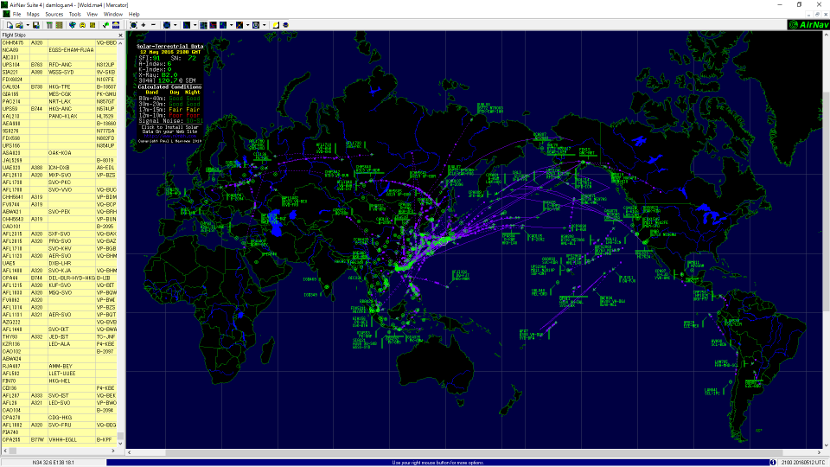Click the Open folder toolbar icon
The image size is (830, 467).
click(x=20, y=24)
